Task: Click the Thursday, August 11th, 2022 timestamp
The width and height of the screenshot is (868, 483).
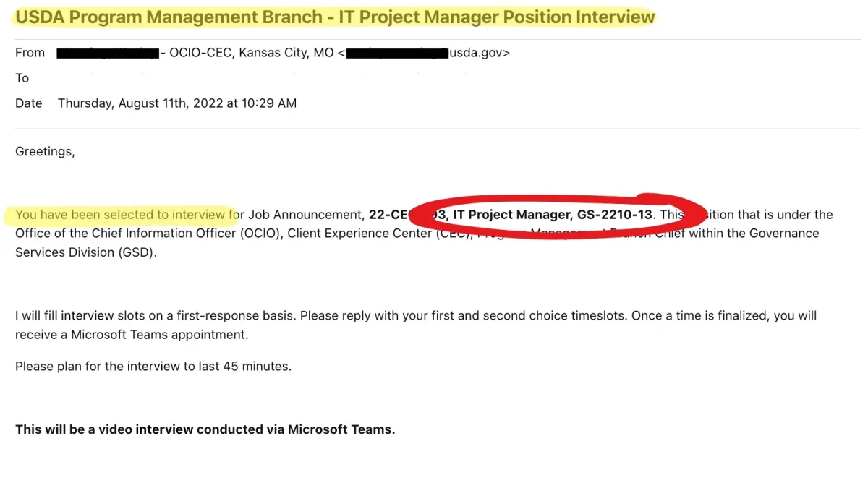Action: click(177, 103)
